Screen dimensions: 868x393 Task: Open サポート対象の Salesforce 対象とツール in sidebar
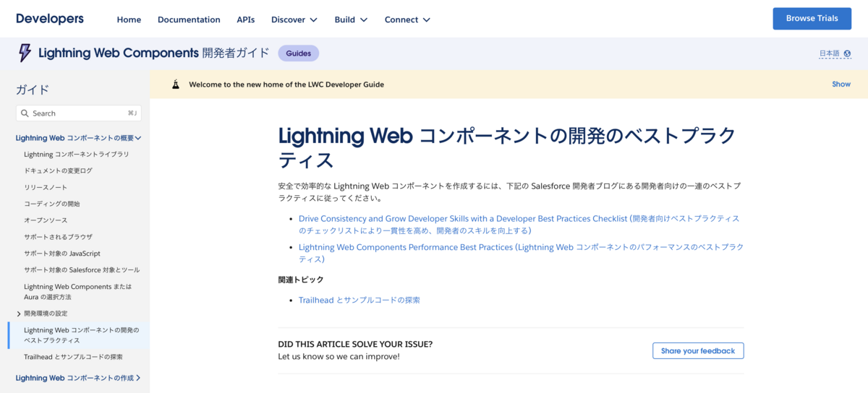82,270
